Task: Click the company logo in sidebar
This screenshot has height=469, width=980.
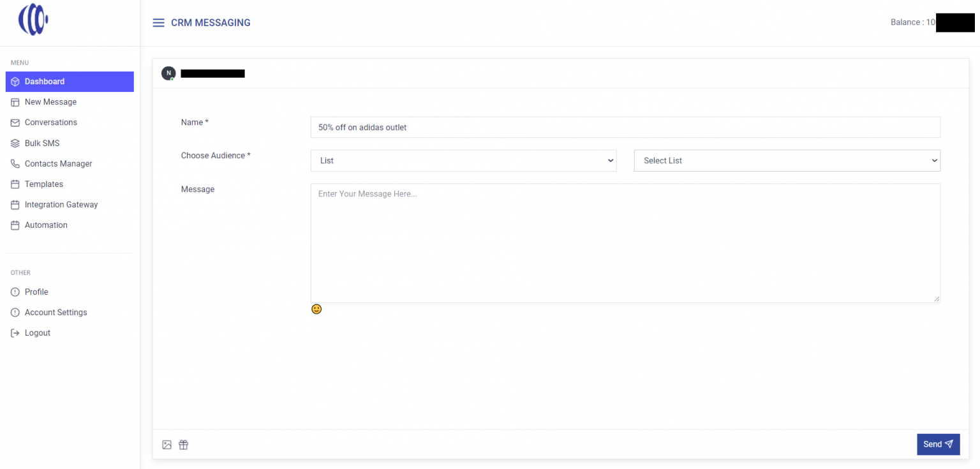Action: pos(34,19)
